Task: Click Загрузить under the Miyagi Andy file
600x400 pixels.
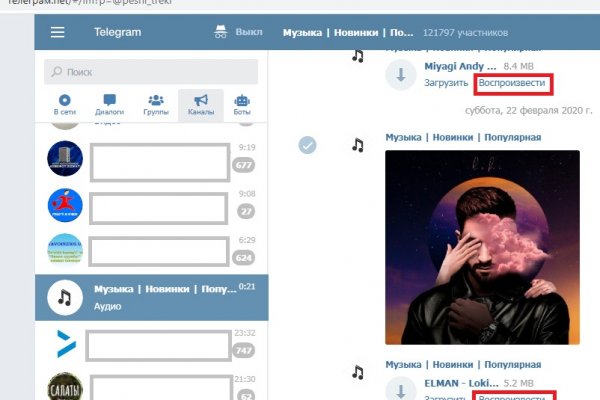Action: pyautogui.click(x=446, y=84)
